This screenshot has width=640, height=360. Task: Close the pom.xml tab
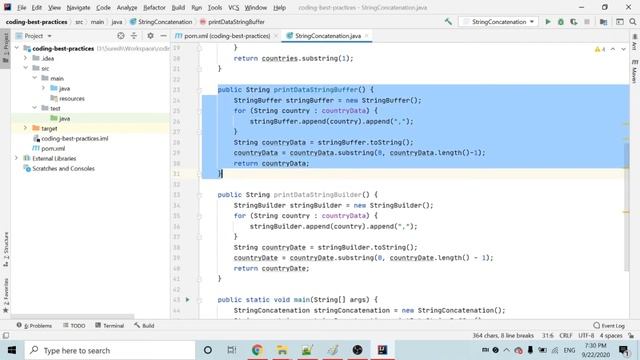276,36
